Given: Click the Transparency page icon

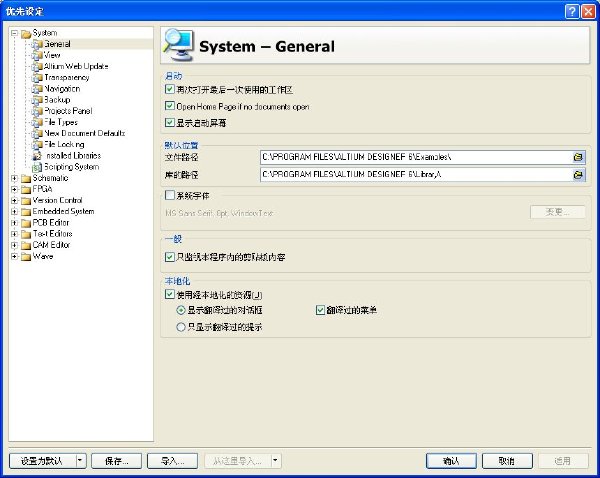Looking at the screenshot, I should [x=37, y=78].
